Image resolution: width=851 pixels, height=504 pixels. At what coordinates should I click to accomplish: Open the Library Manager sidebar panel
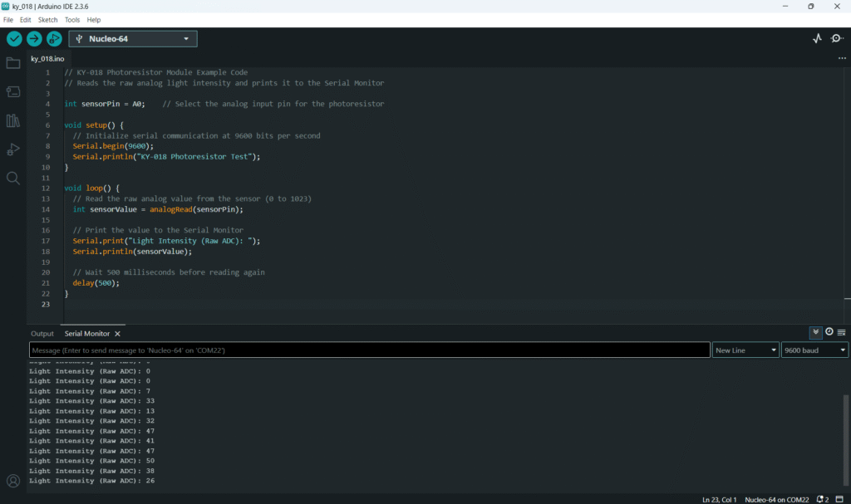13,121
